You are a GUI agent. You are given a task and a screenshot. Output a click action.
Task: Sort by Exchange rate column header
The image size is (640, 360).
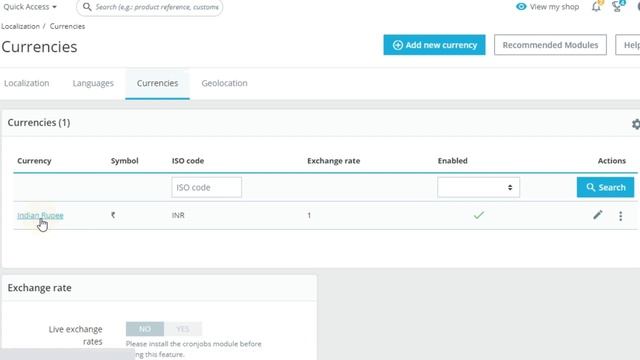[x=333, y=161]
